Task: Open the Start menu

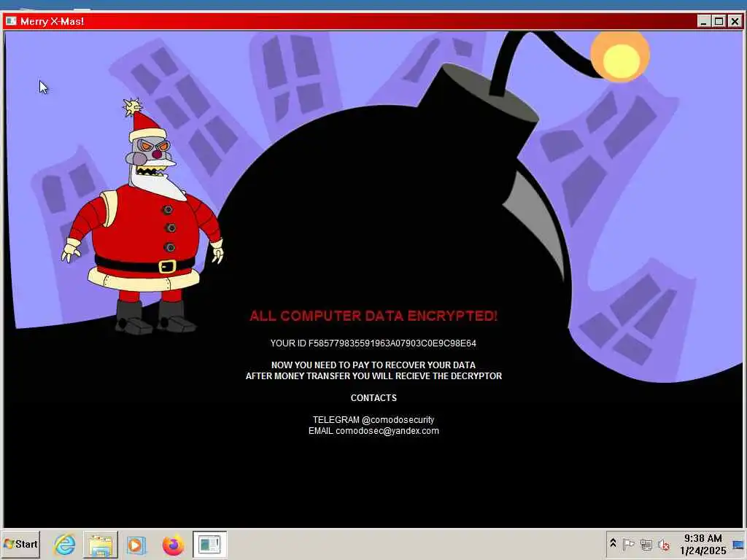Action: click(x=20, y=544)
